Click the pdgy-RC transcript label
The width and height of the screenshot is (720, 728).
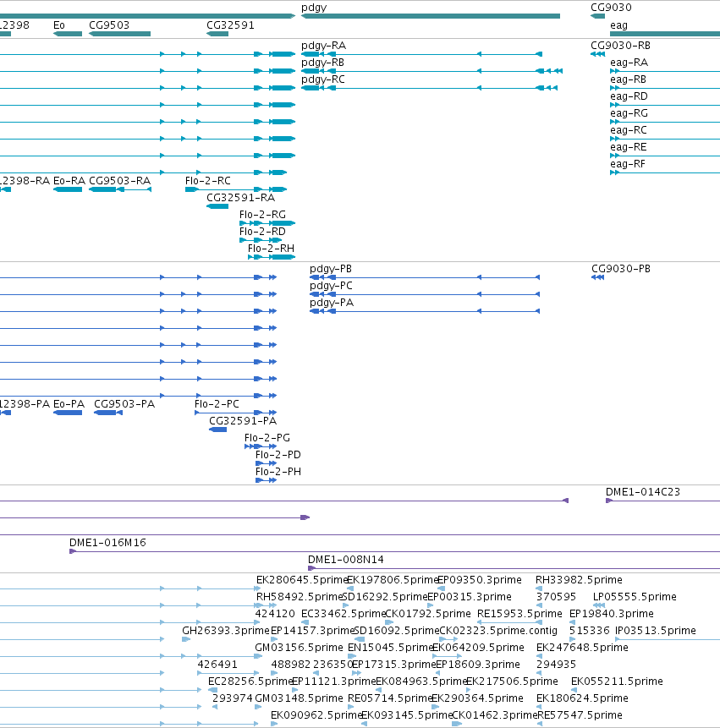point(323,79)
